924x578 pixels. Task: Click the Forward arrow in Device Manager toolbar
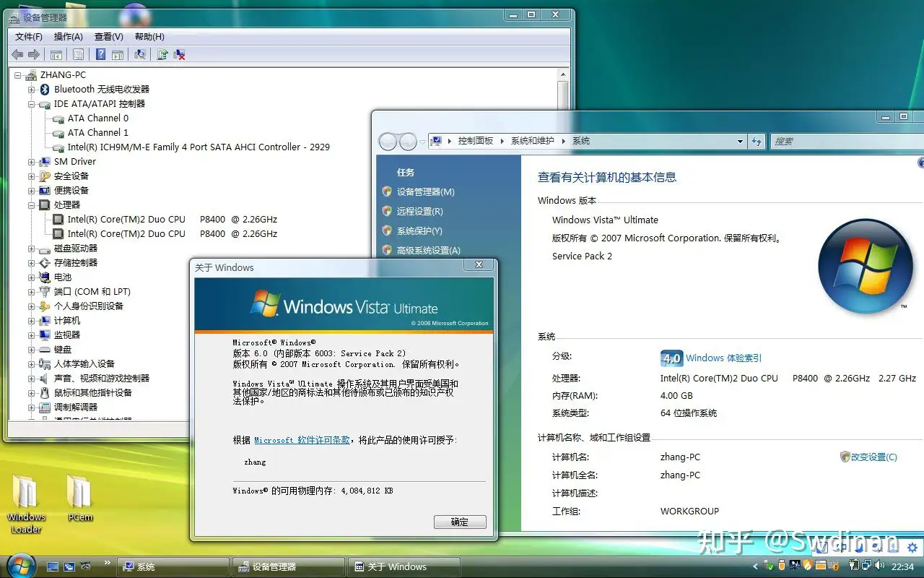tap(33, 54)
